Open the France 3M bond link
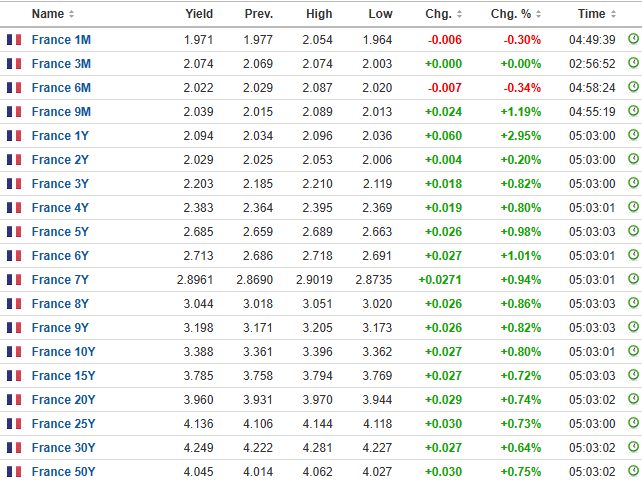This screenshot has height=480, width=642. (61, 63)
